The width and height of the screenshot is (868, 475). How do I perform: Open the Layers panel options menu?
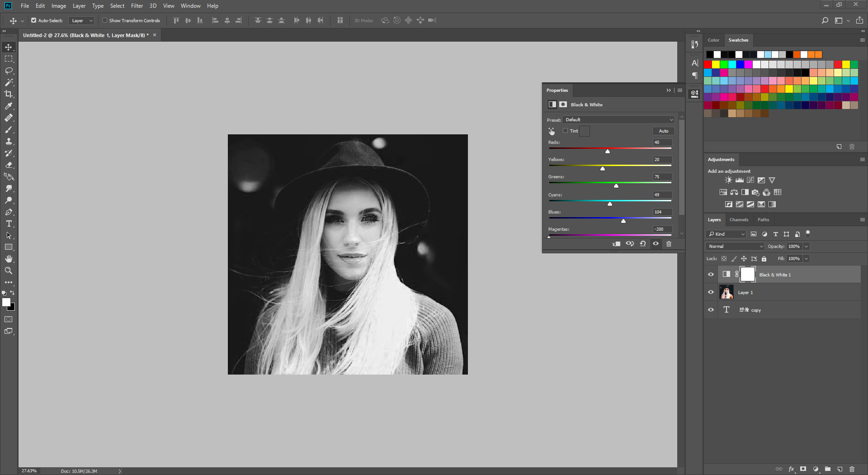pos(862,220)
